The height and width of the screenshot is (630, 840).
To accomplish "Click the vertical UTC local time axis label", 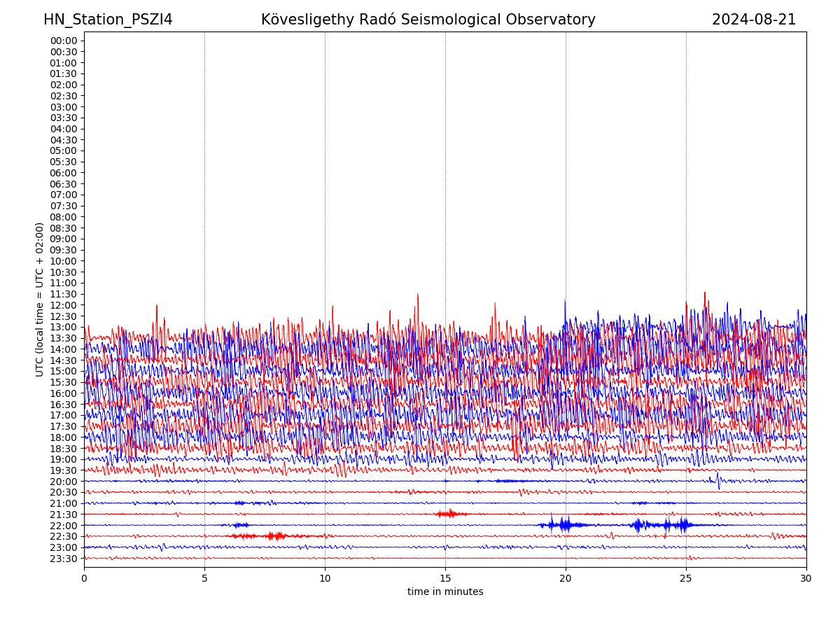I will (40, 300).
